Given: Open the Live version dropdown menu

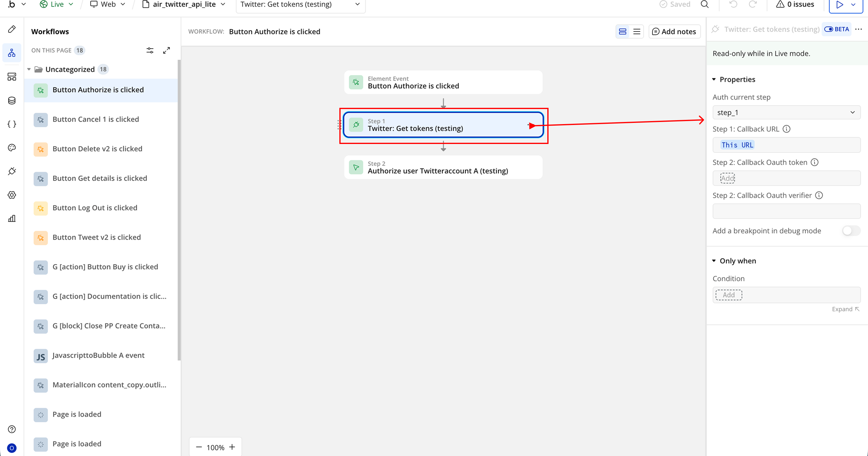Looking at the screenshot, I should coord(57,5).
